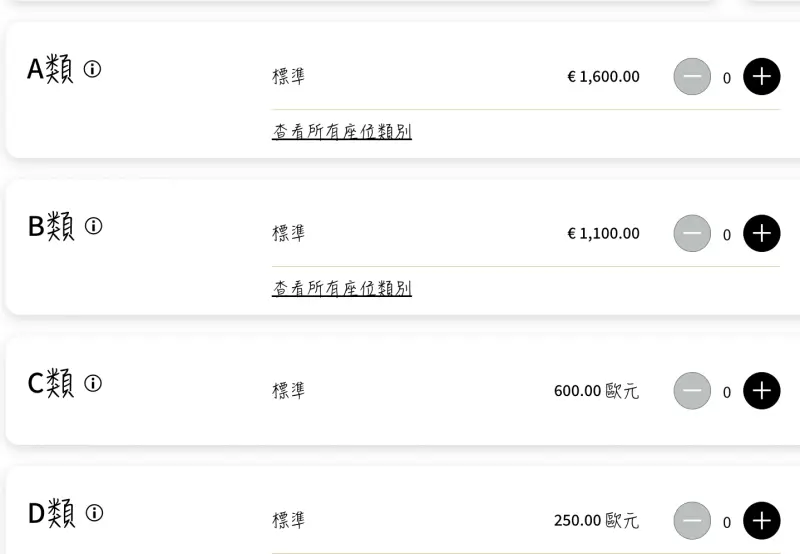
Task: Select the A類 category heading
Action: [x=51, y=69]
